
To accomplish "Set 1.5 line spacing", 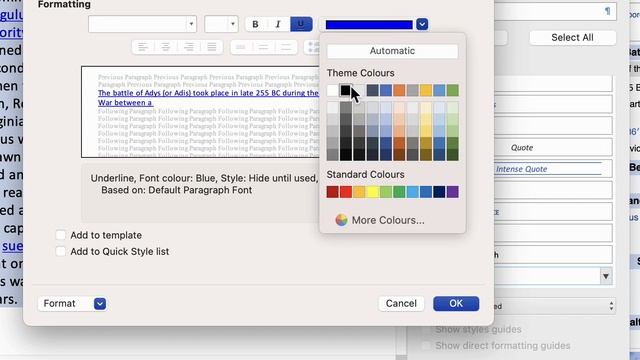I will click(x=263, y=47).
